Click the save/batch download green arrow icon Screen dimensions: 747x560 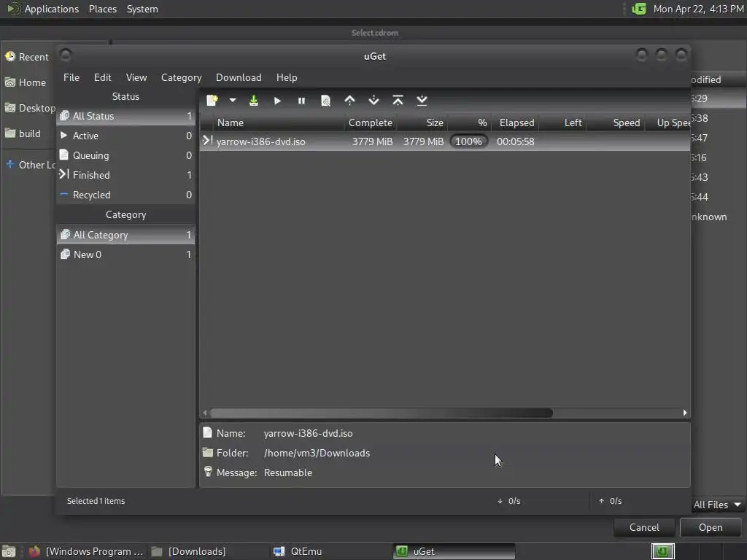pyautogui.click(x=254, y=101)
